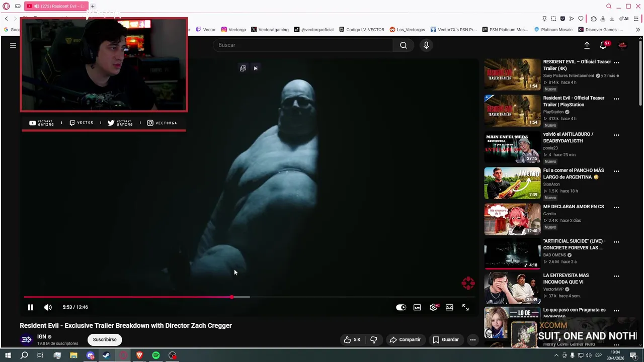Open options for ME DECLARAN AMOR EN CS
Screen dimensions: 644x362
click(616, 208)
